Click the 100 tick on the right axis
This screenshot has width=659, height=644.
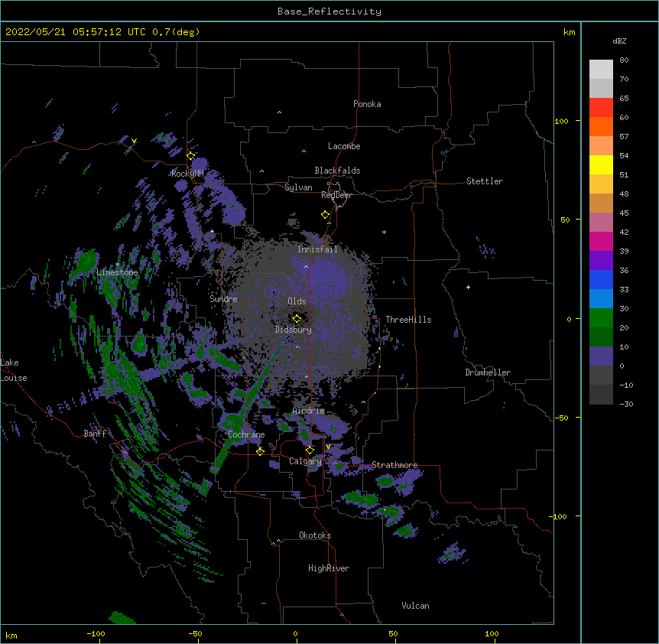(x=561, y=121)
